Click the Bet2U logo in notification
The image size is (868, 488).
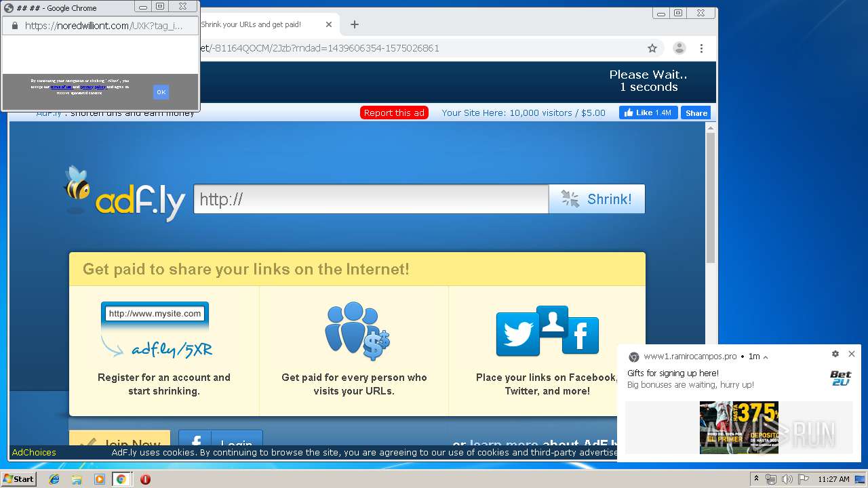point(841,379)
